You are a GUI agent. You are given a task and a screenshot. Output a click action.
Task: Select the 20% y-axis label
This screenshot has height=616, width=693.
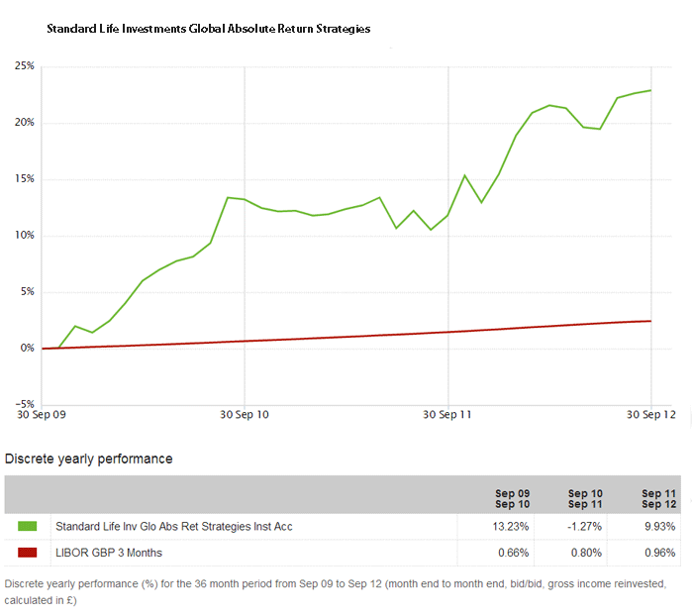[25, 123]
